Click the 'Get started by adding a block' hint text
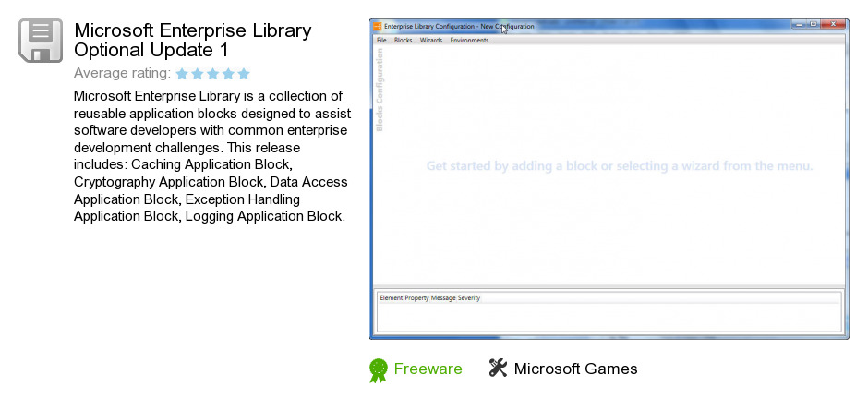The image size is (868, 411). [620, 165]
